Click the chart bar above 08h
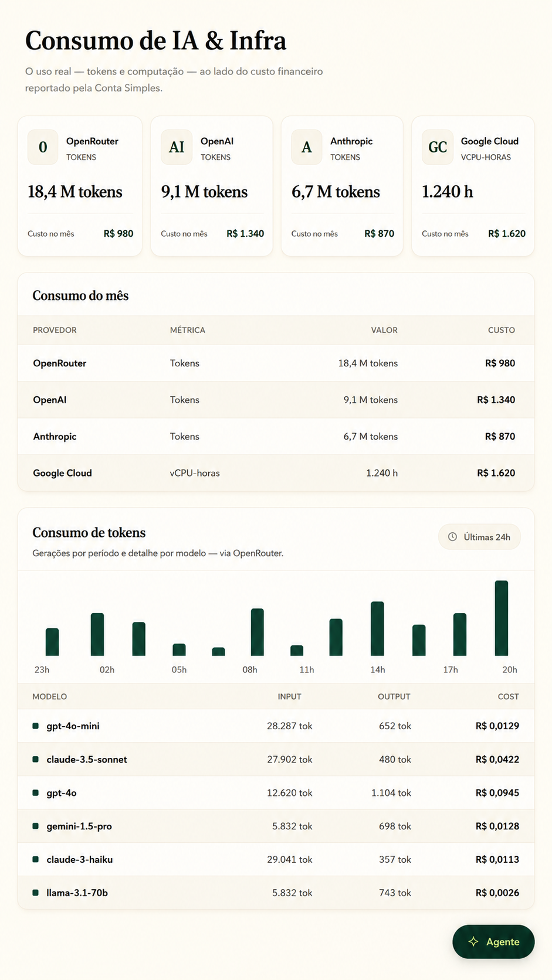552x980 pixels. [x=257, y=632]
